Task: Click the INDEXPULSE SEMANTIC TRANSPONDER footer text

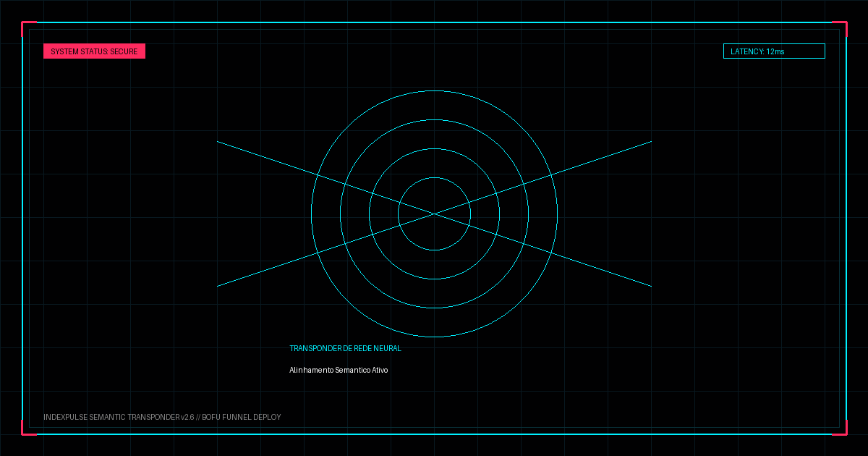Action: pos(111,417)
